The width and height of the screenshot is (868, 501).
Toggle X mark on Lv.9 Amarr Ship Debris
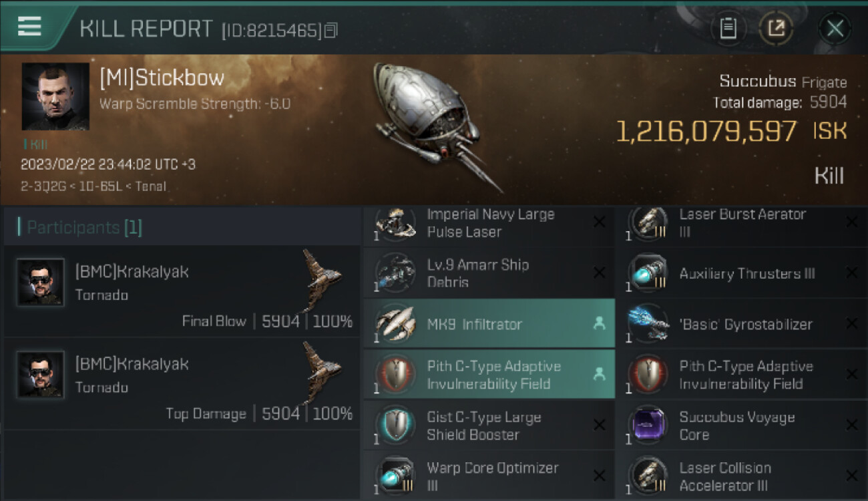[599, 273]
